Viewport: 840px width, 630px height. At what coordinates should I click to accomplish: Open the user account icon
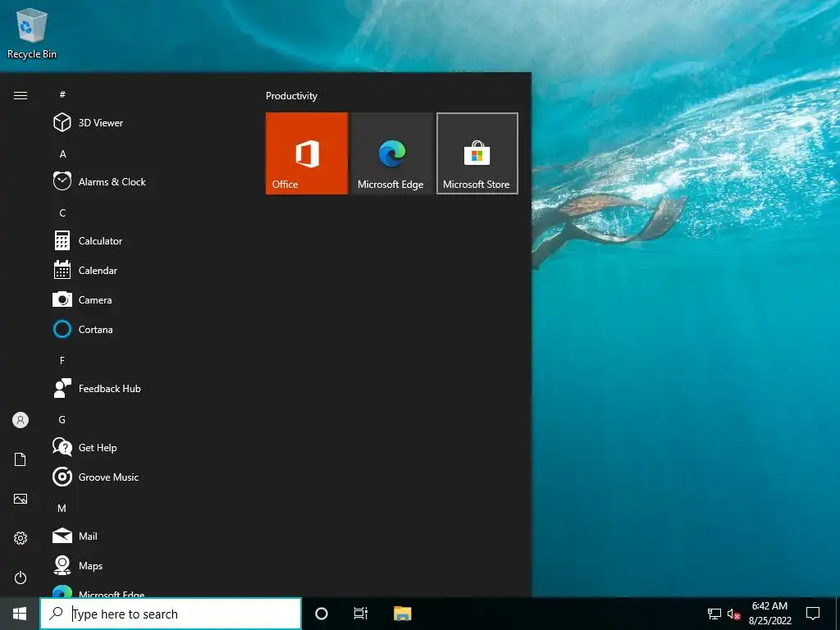pos(21,420)
